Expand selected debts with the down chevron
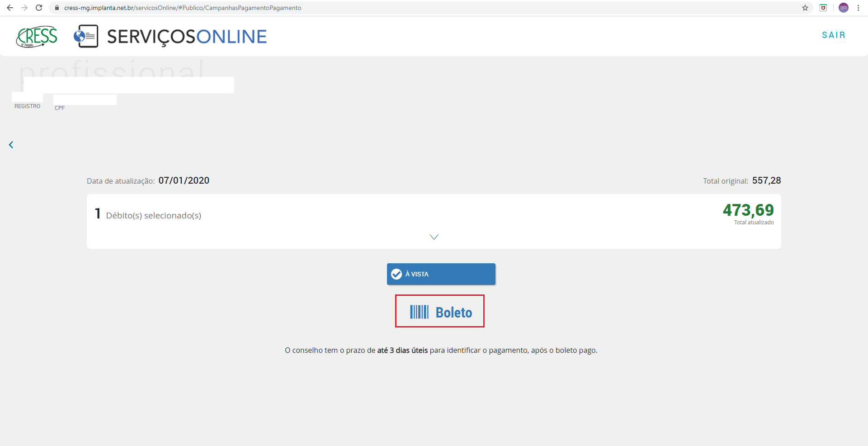868x446 pixels. (x=434, y=237)
